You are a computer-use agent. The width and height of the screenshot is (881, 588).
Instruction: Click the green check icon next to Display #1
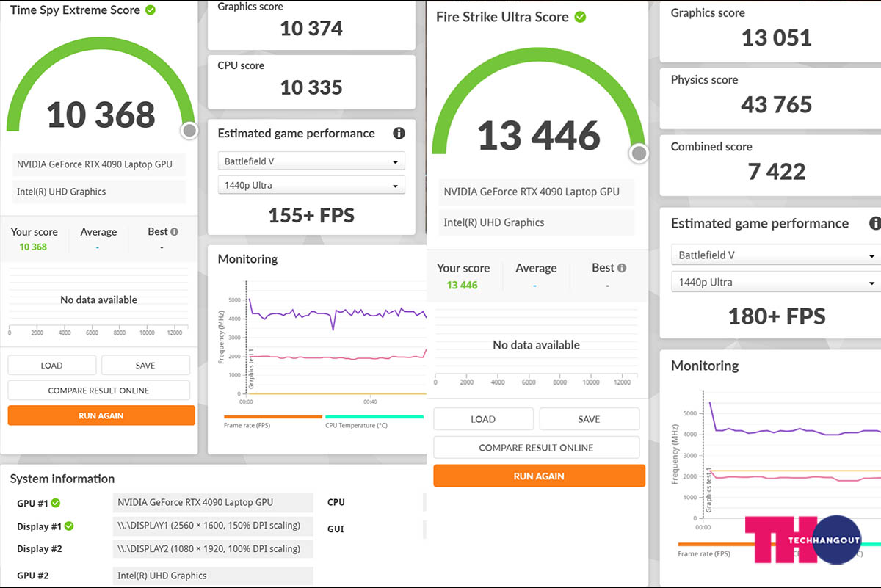coord(69,526)
